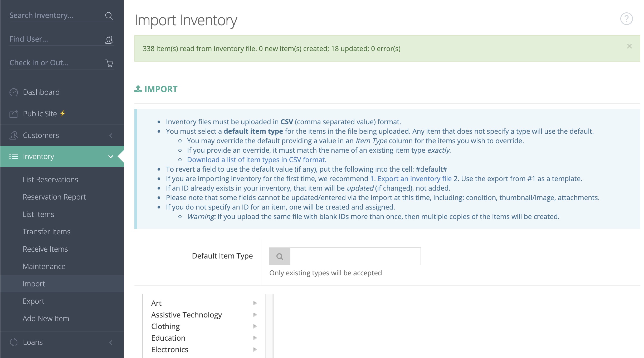Open the Export submenu item
The height and width of the screenshot is (358, 644).
[x=33, y=301]
